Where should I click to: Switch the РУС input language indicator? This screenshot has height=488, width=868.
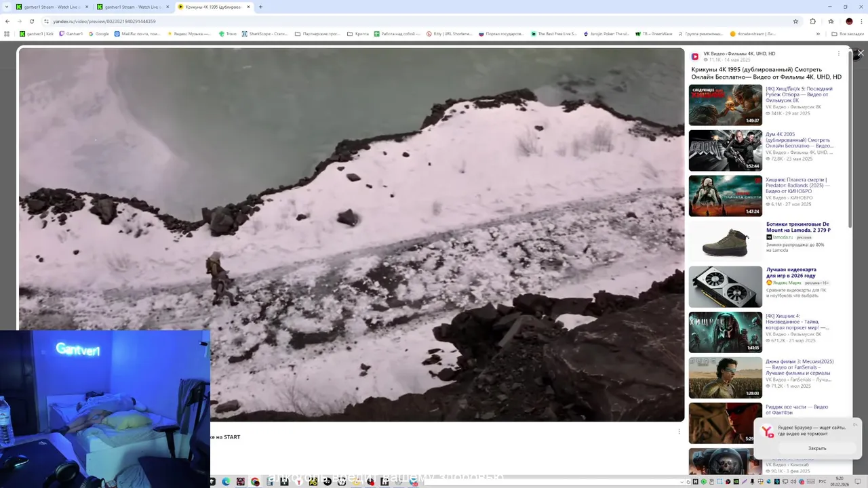click(x=822, y=482)
